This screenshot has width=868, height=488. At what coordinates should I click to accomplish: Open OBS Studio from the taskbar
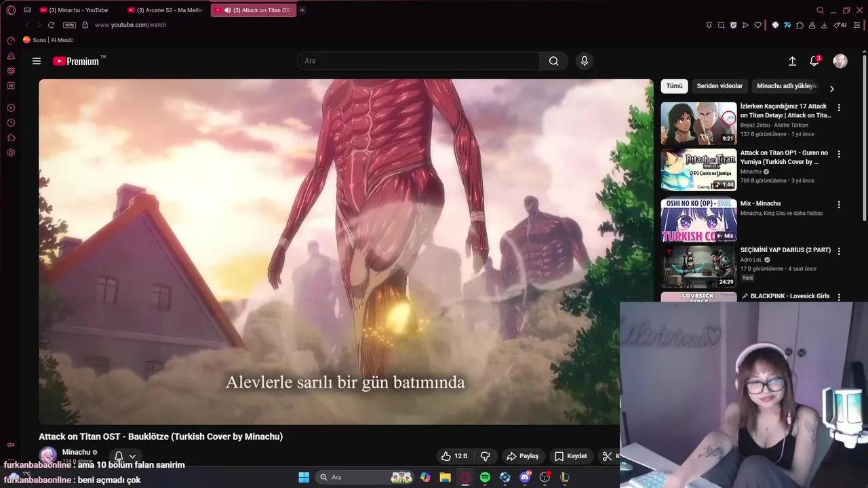coord(545,477)
